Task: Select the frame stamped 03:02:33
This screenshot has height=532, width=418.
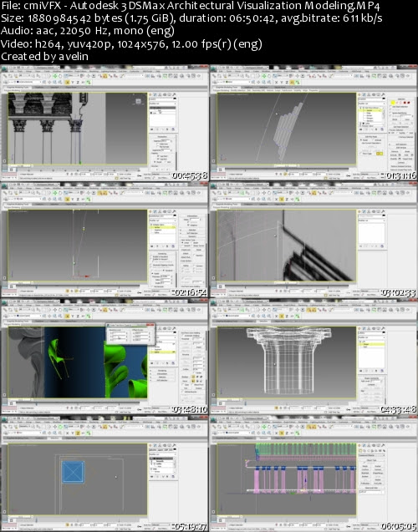Action: click(313, 240)
